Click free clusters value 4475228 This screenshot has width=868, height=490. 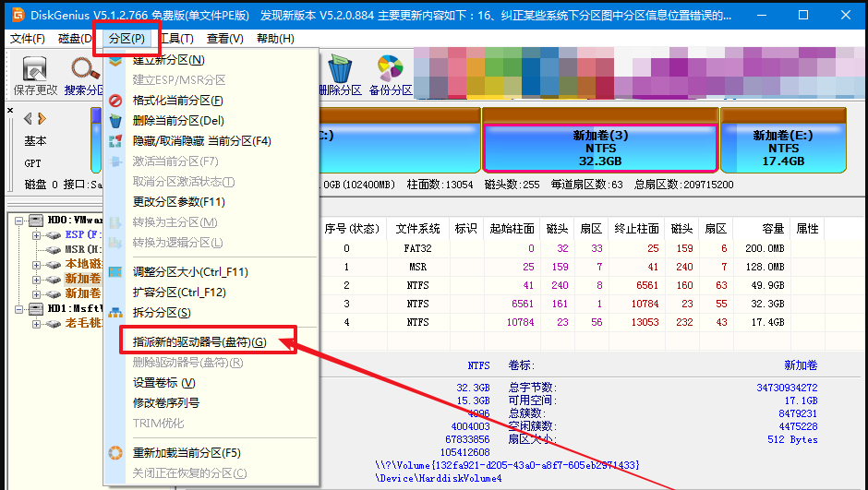tap(798, 426)
